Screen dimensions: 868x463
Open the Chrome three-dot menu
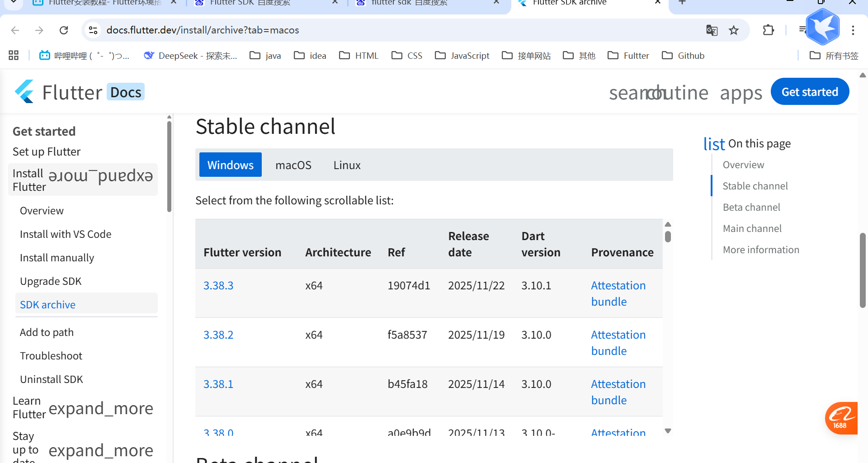click(853, 30)
